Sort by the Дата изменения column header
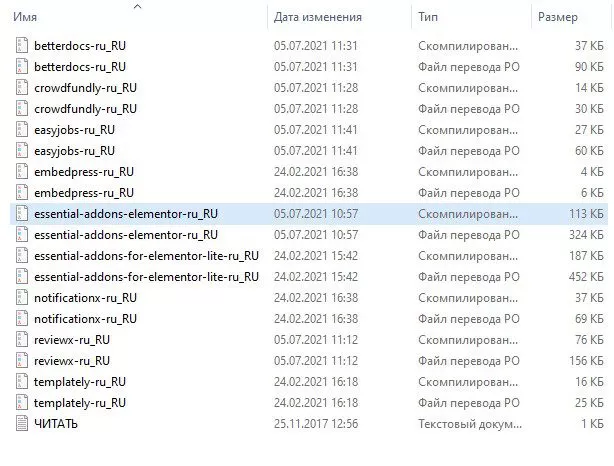Image resolution: width=614 pixels, height=466 pixels. (x=317, y=17)
